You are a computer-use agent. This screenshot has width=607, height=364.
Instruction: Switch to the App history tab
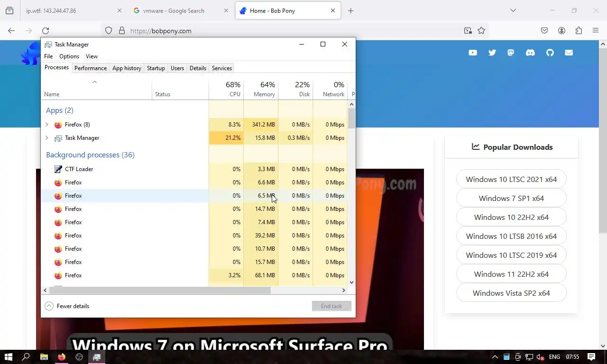127,68
